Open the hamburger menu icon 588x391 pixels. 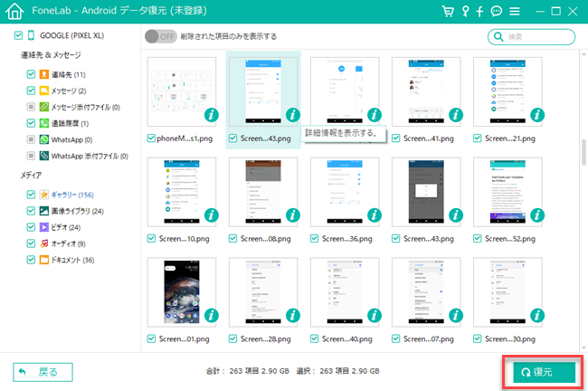515,11
